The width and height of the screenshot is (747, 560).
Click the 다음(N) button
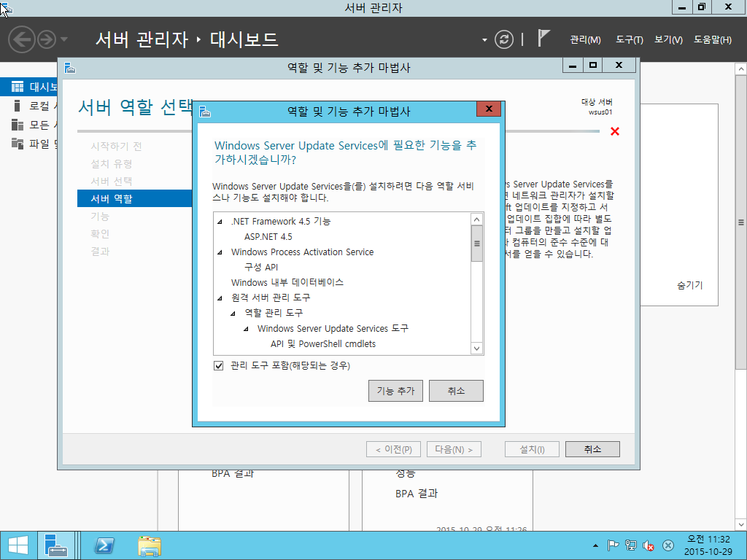pyautogui.click(x=454, y=449)
